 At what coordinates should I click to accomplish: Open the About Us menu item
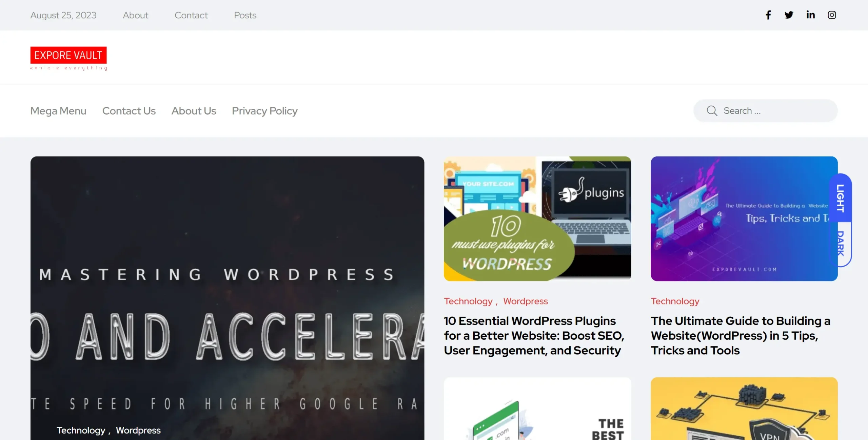click(194, 111)
